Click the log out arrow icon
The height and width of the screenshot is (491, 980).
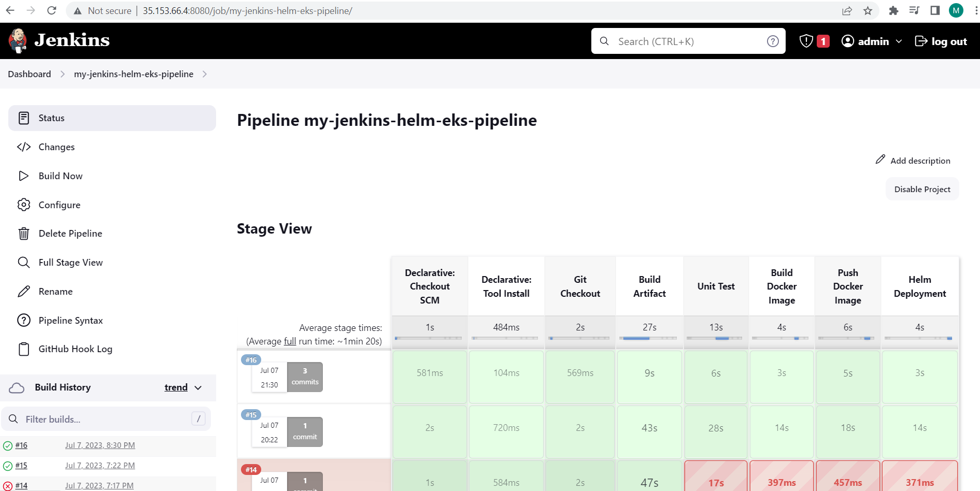click(921, 41)
